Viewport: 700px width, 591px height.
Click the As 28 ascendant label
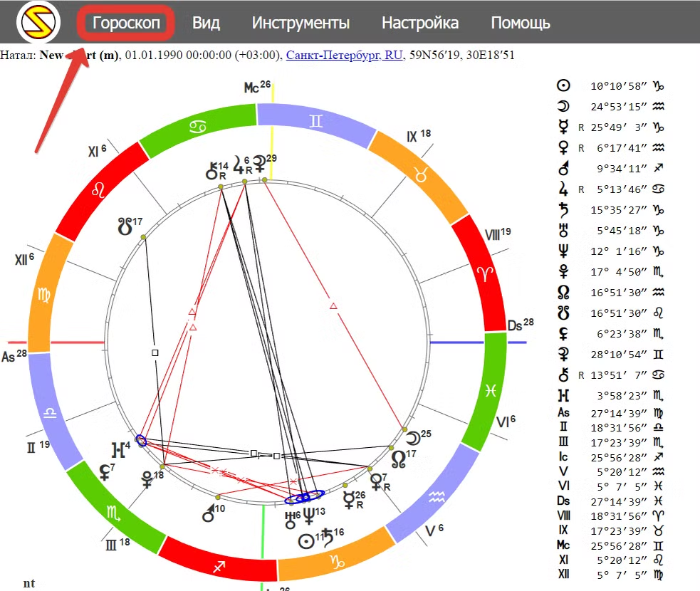pyautogui.click(x=14, y=356)
